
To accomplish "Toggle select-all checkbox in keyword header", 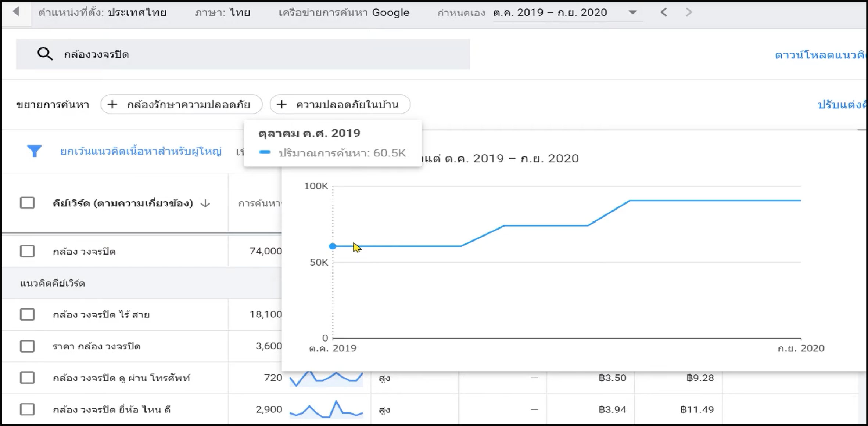I will click(x=27, y=203).
